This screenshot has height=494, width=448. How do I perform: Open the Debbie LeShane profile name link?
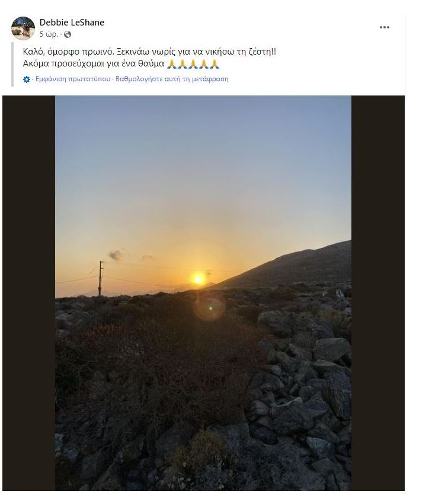pos(72,23)
